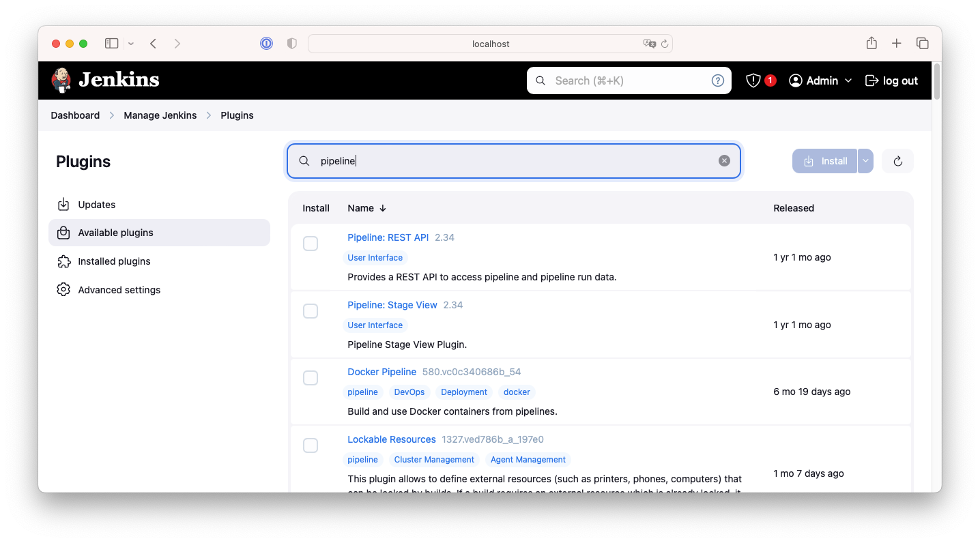Click the magnifier icon in header search
980x543 pixels.
(541, 80)
